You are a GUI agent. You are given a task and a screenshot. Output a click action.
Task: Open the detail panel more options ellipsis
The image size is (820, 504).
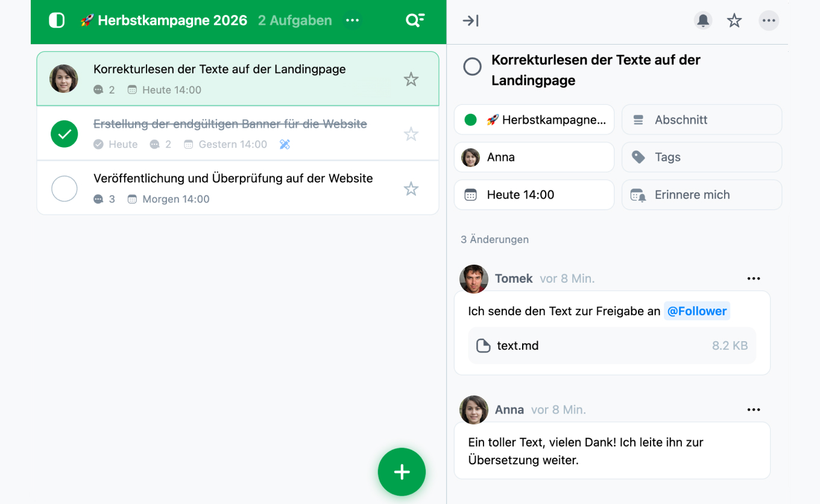(768, 20)
